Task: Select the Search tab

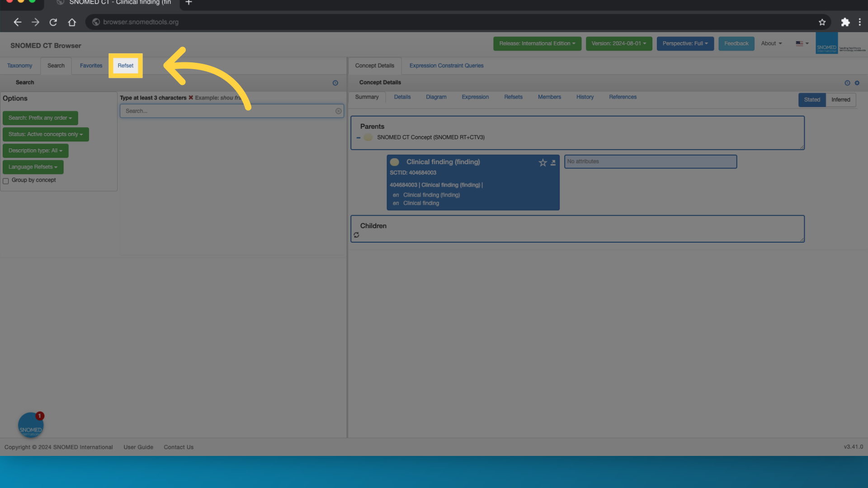Action: (56, 66)
